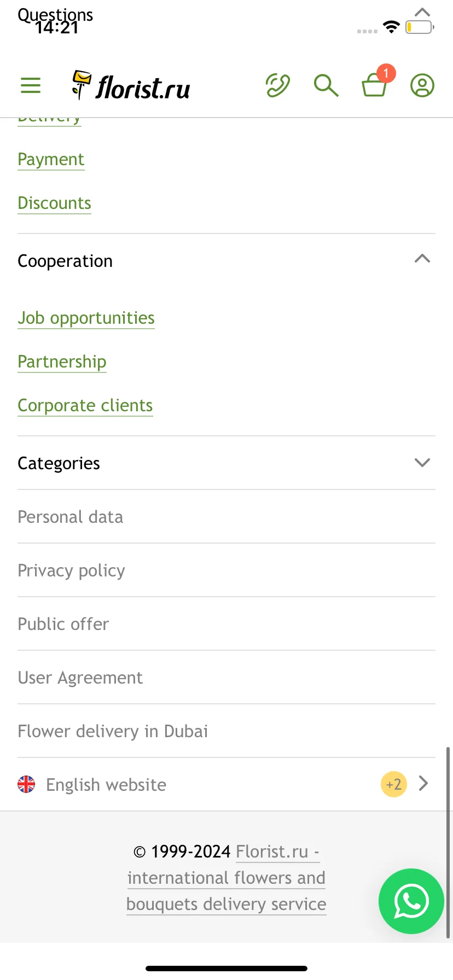Expand the Categories section
This screenshot has width=453, height=980.
(x=422, y=463)
